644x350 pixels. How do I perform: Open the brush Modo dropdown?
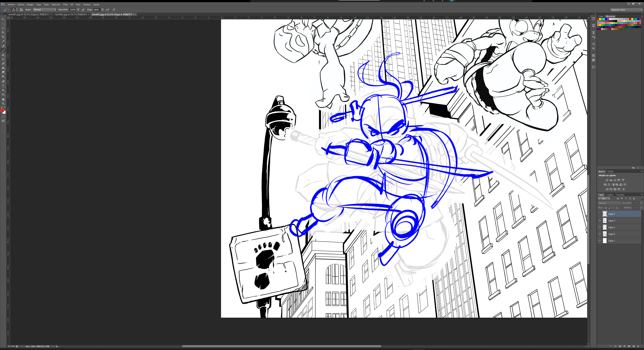[x=44, y=10]
